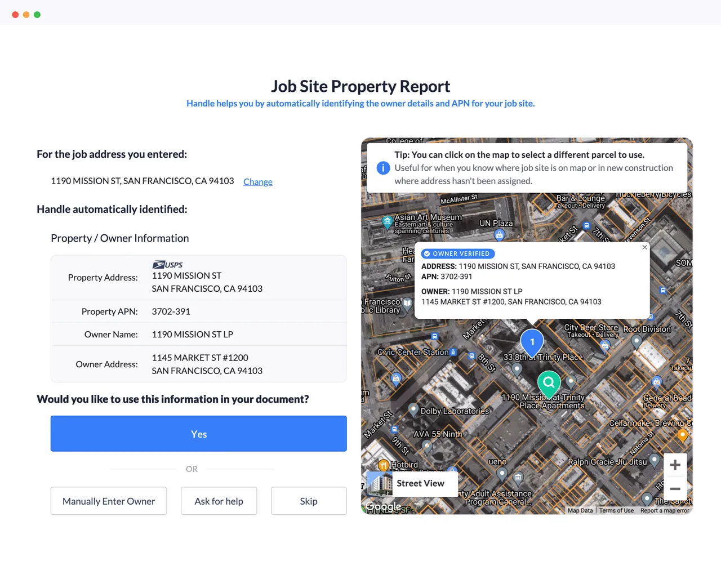Select the Dolby Laboratories map pin
Viewport: 721px width, 588px height.
(413, 409)
